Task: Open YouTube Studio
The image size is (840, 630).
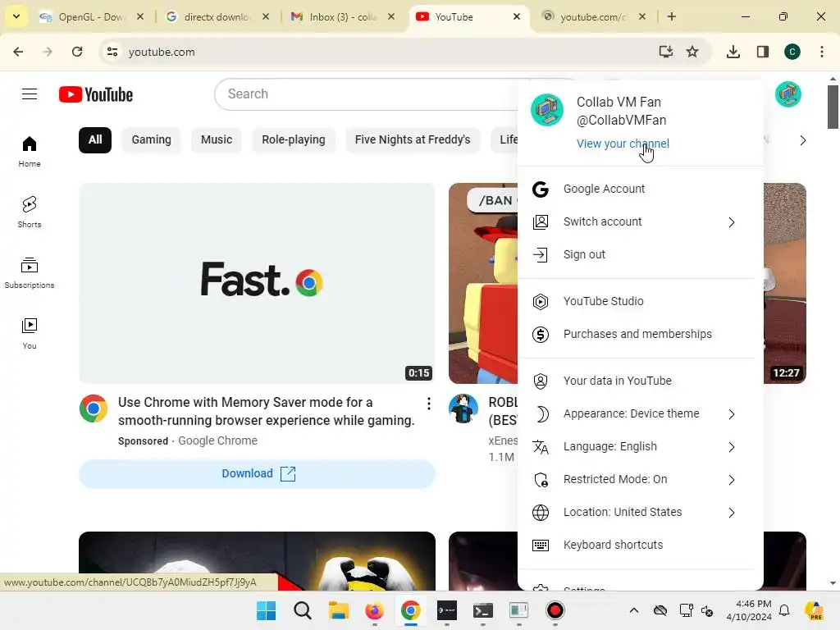Action: pos(637,301)
